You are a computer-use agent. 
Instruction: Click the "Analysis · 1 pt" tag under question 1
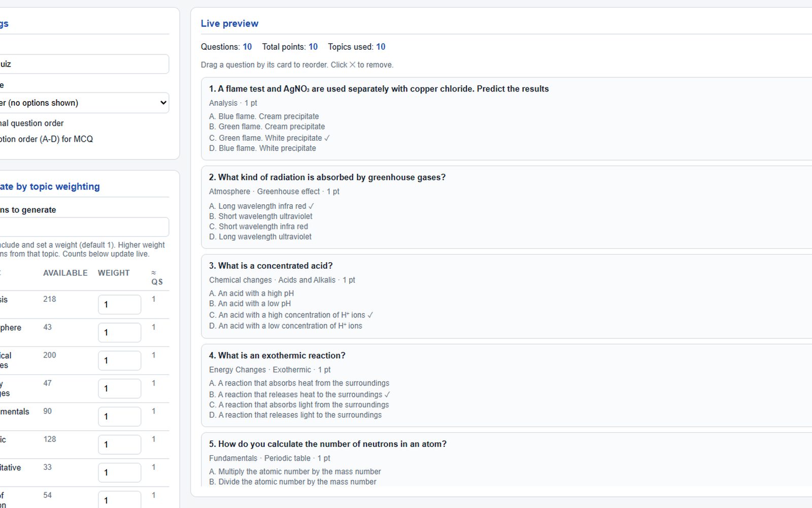coord(233,103)
